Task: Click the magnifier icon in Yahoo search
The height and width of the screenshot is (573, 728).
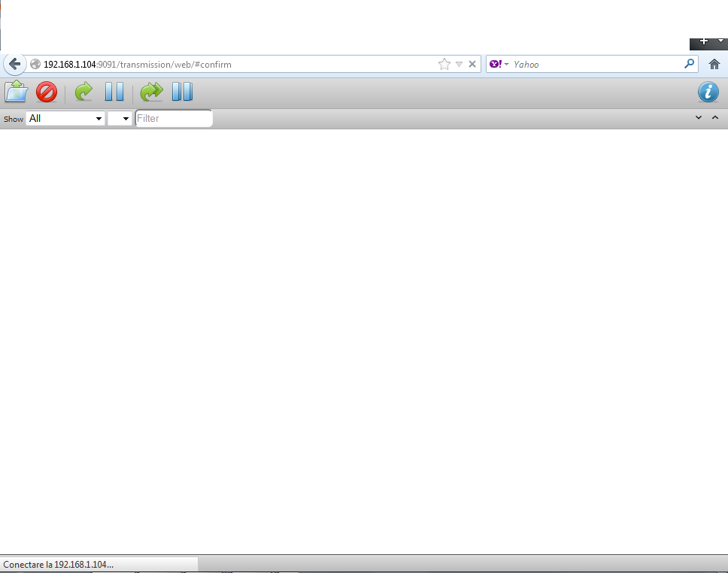Action: click(689, 65)
